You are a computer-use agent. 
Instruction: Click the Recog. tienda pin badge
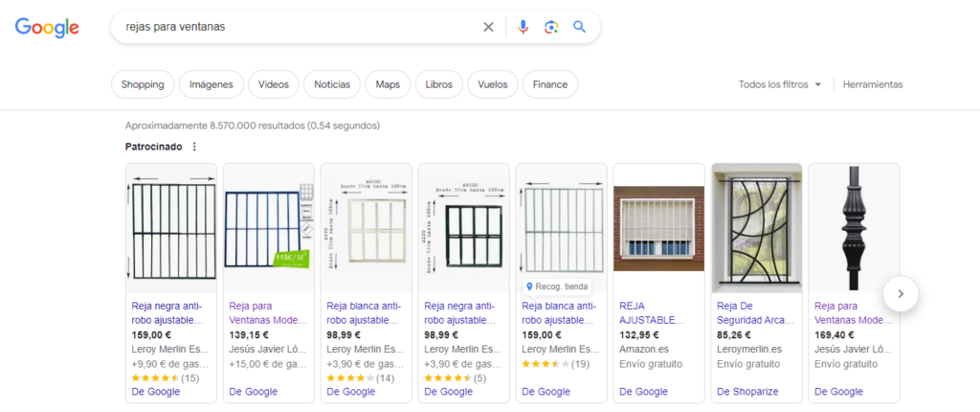click(556, 286)
